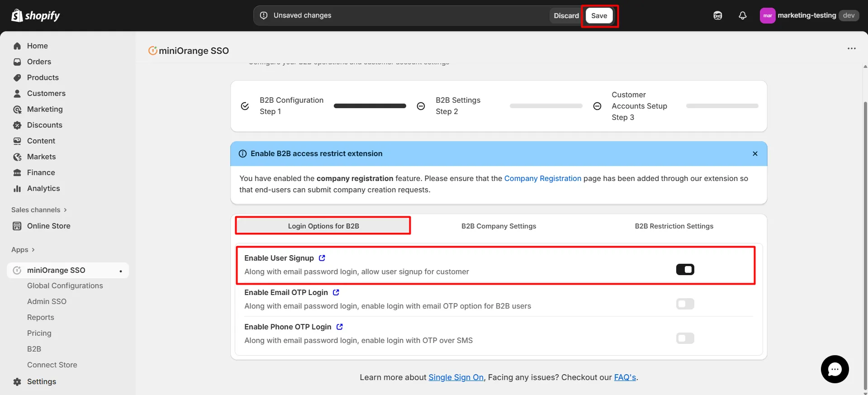Open Customers in sidebar
Viewport: 868px width, 395px height.
pyautogui.click(x=46, y=93)
